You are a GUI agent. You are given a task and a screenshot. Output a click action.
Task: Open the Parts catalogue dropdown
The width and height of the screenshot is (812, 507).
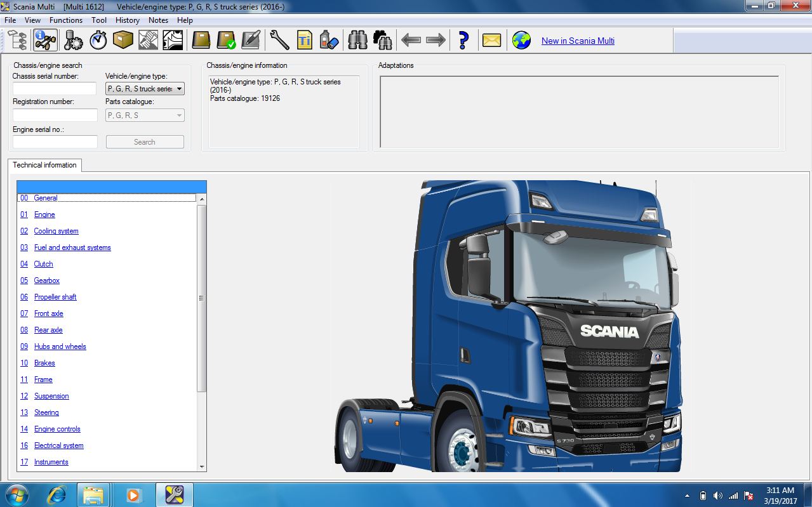click(x=145, y=115)
